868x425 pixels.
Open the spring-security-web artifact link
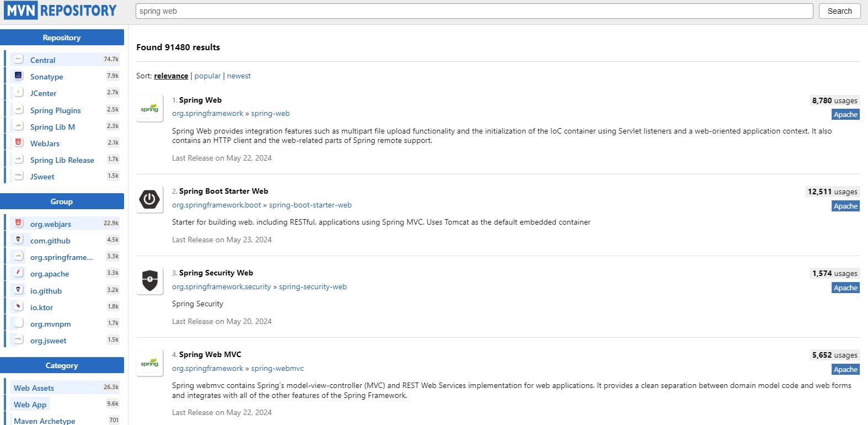point(313,287)
